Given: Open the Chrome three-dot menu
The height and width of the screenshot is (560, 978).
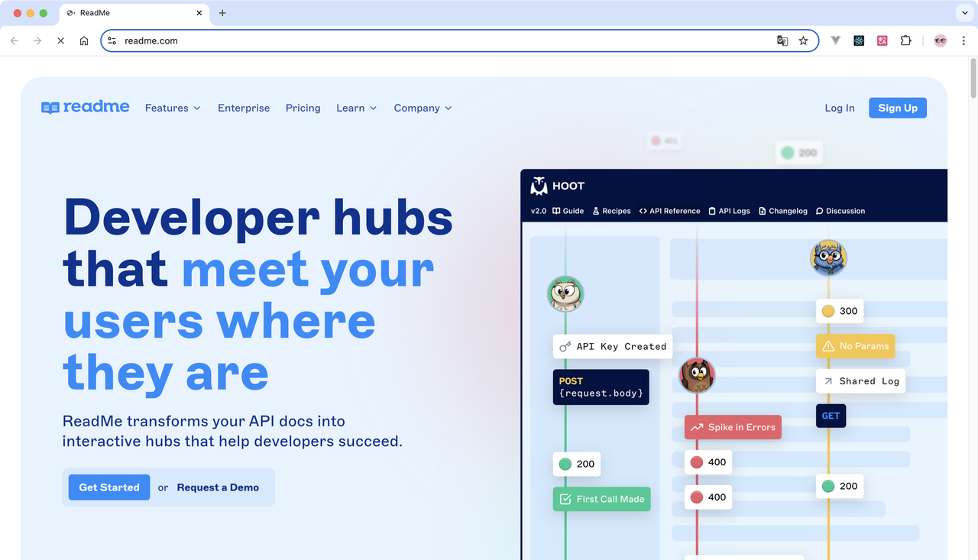Looking at the screenshot, I should 963,40.
